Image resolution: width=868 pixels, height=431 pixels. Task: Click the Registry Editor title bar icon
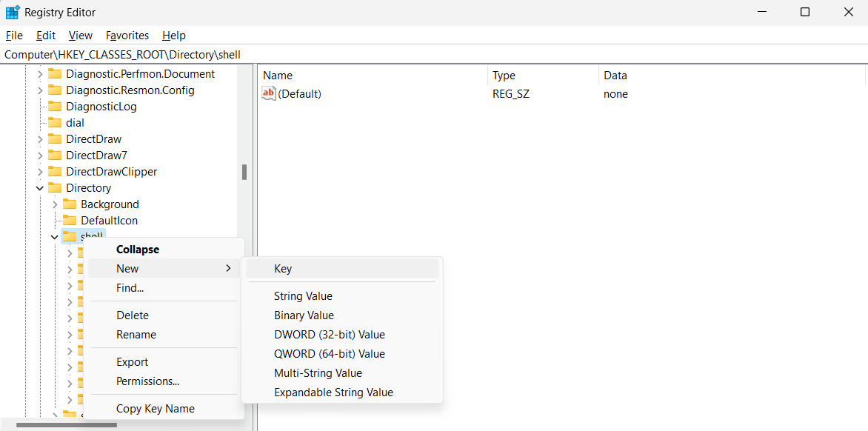click(12, 12)
